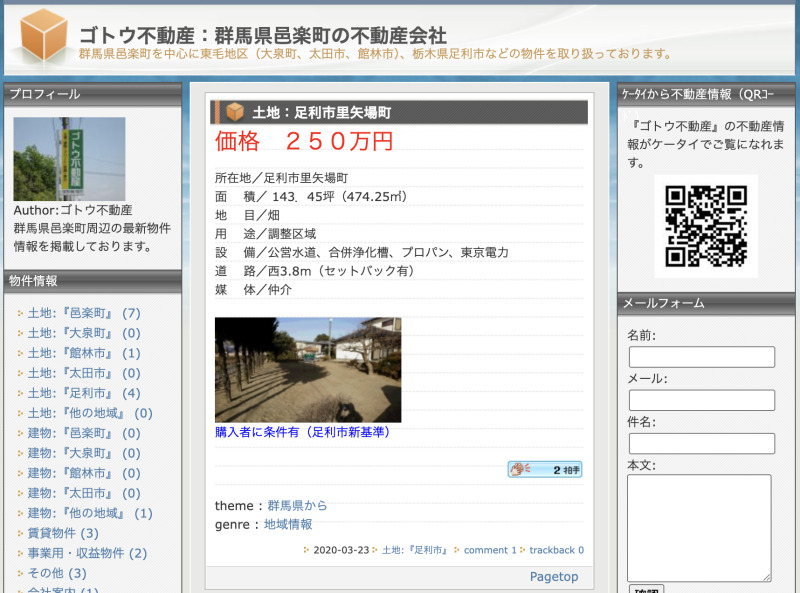Open category 土地:『館林市』 (1)
The image size is (800, 593).
tap(84, 353)
